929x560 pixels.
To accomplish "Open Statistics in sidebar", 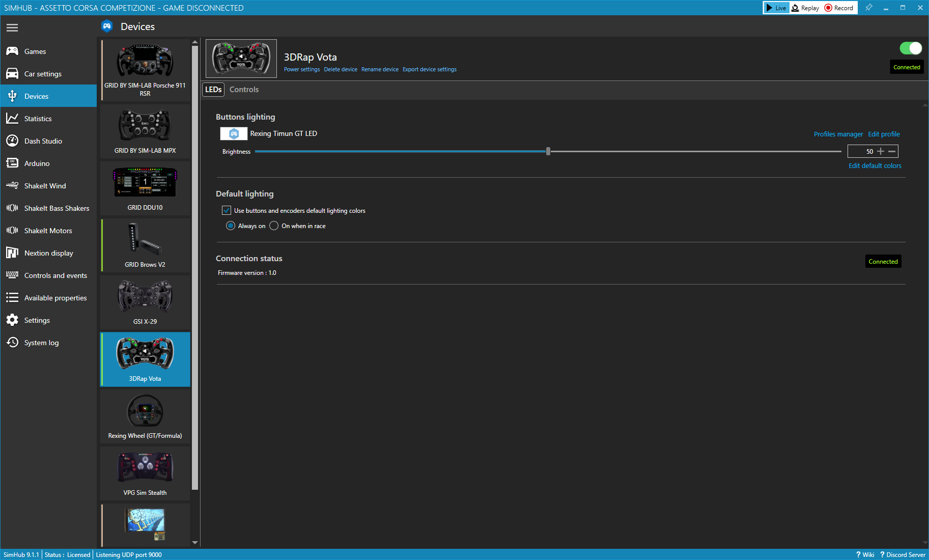I will (x=38, y=119).
